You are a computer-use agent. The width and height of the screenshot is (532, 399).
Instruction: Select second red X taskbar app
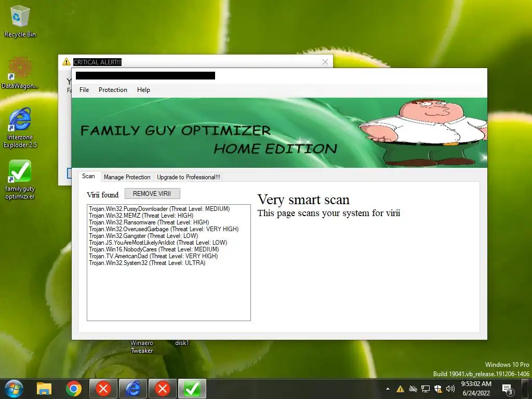tap(163, 389)
